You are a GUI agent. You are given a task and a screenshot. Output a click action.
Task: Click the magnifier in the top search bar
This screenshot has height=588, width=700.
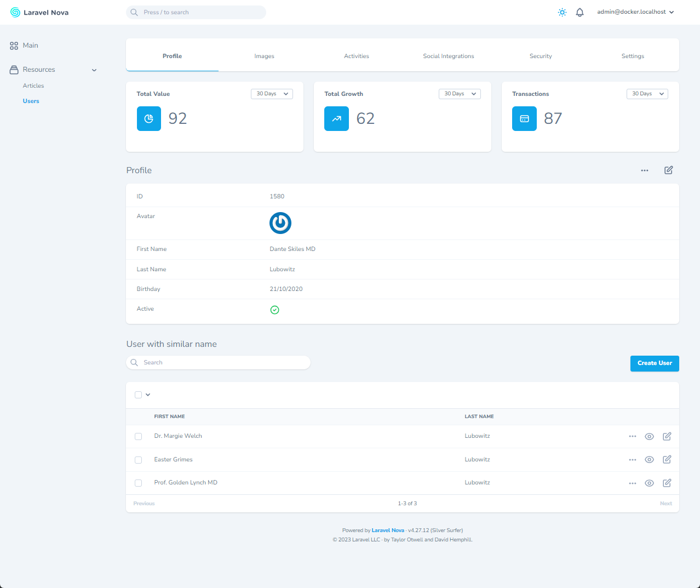tap(134, 12)
